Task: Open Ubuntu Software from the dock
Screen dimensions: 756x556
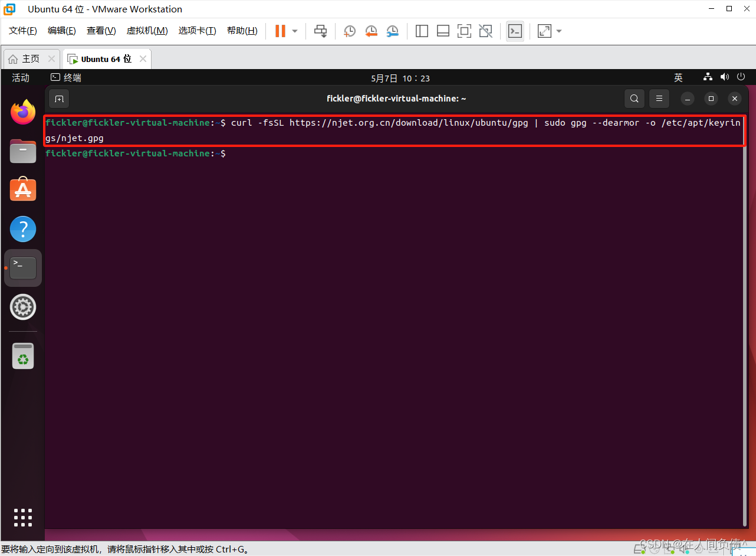Action: click(23, 190)
